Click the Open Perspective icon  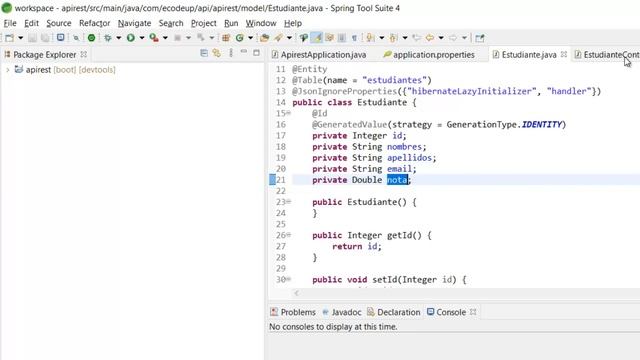[x=480, y=38]
